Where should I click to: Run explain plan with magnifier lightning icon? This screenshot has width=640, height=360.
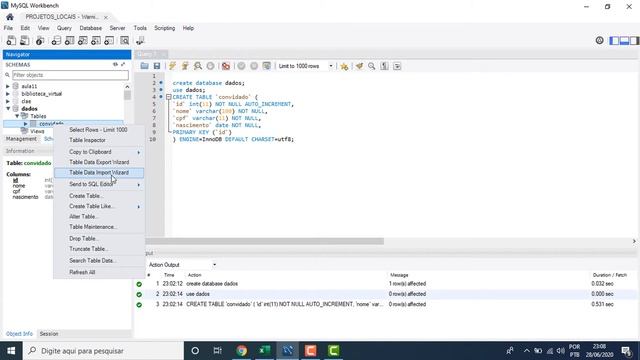point(198,66)
